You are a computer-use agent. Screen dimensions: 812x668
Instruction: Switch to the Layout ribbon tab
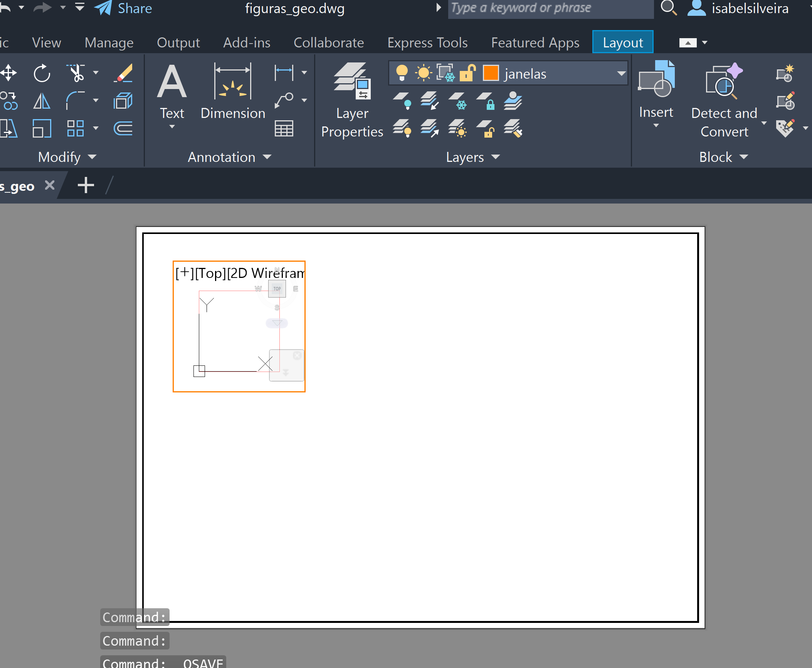pos(622,42)
